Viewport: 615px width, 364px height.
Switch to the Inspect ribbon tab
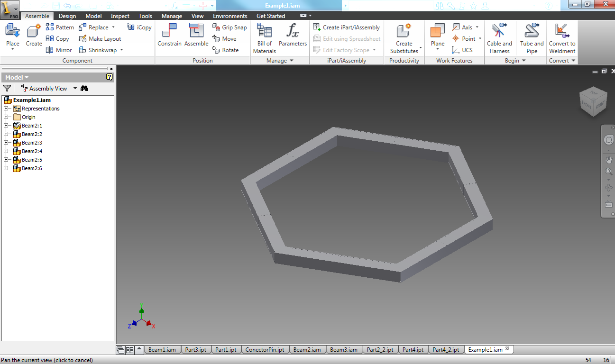[120, 16]
